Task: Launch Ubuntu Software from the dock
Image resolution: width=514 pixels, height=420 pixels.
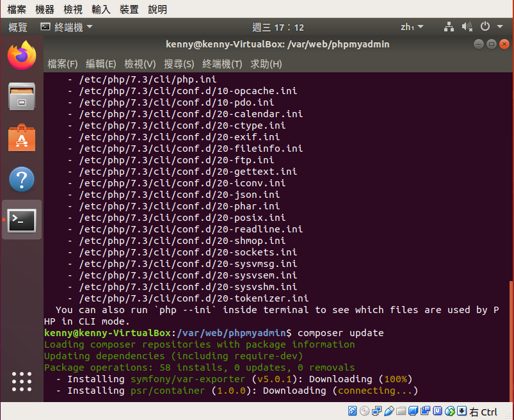Action: point(22,138)
